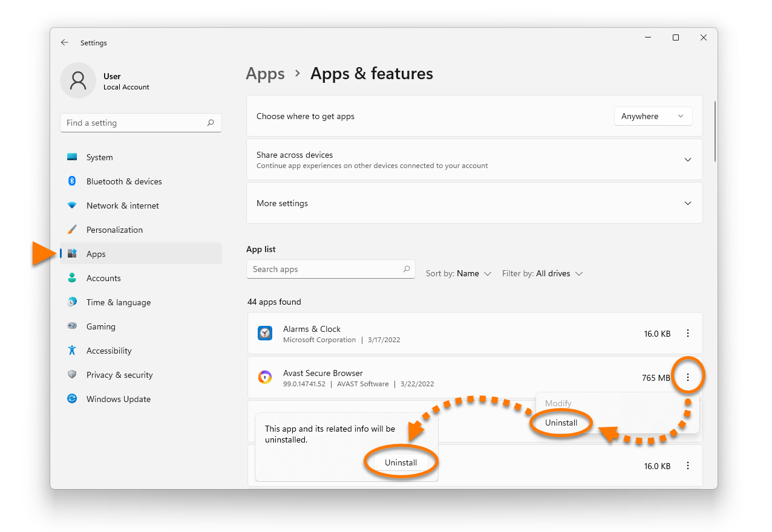Expand the Share across devices section
This screenshot has height=532, width=772.
tap(687, 160)
